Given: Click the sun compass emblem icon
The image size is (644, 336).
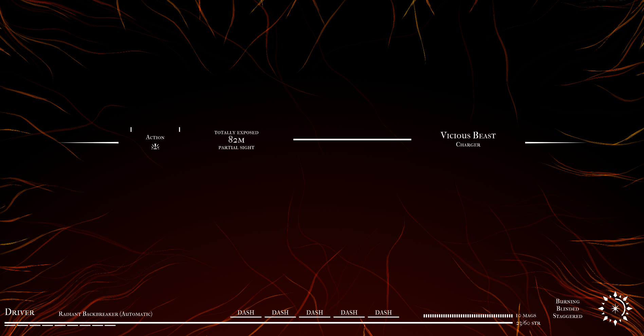Looking at the screenshot, I should 615,308.
